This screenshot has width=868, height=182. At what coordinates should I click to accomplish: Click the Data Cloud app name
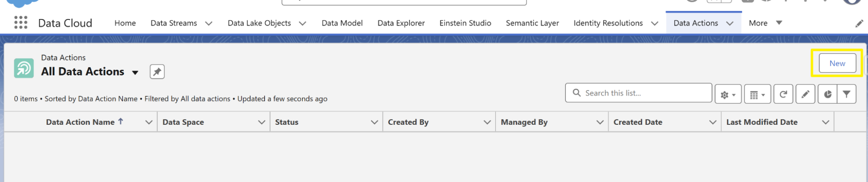(65, 23)
